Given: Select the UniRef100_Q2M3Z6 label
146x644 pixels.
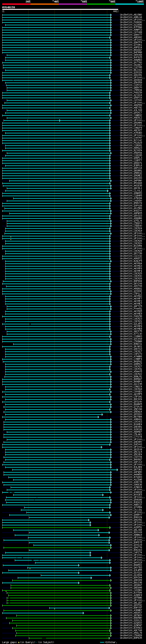Looking at the screenshot, I should pyautogui.click(x=131, y=72).
